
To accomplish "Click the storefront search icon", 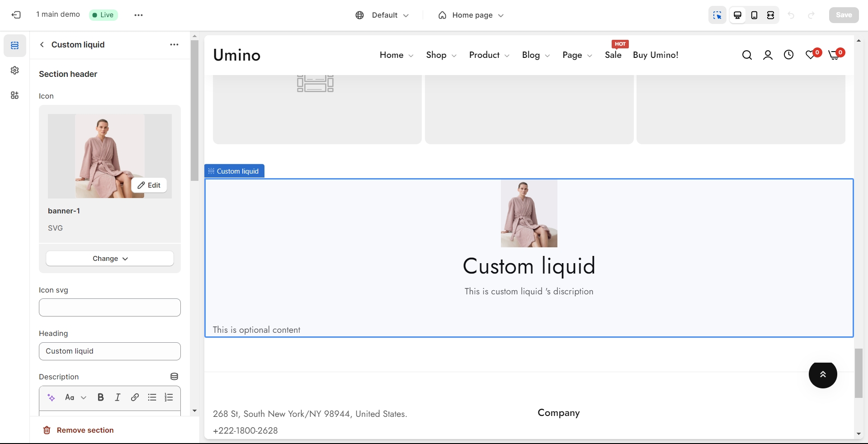I will point(747,55).
